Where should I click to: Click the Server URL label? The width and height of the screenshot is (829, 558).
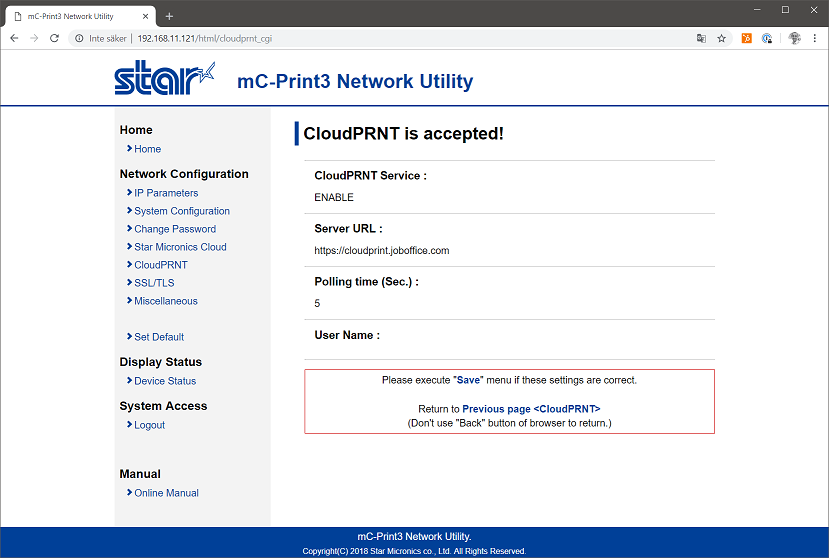348,228
